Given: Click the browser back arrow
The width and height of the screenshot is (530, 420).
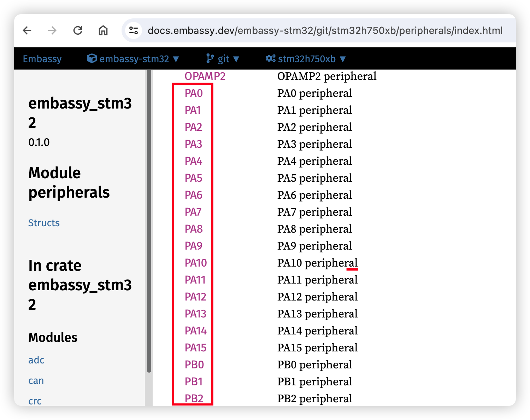Looking at the screenshot, I should tap(27, 30).
